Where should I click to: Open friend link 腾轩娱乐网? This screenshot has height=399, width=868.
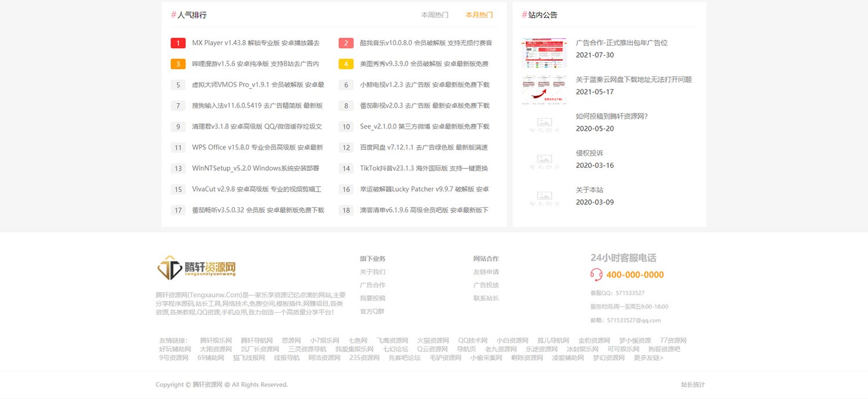click(216, 341)
